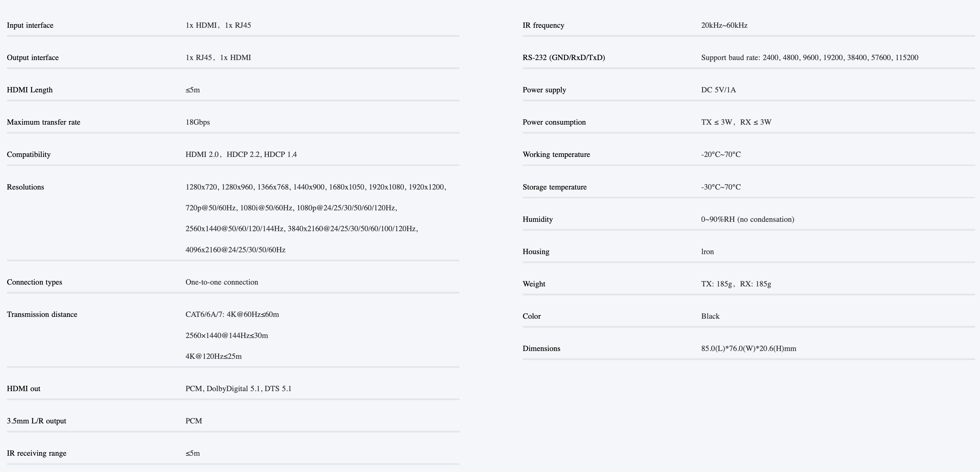Click the IR receiving range label
980x472 pixels.
click(37, 453)
